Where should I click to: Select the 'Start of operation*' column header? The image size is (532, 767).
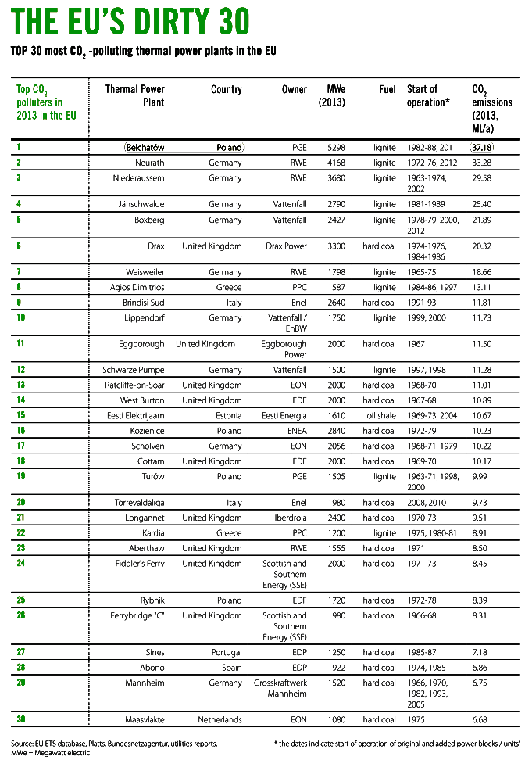[428, 95]
